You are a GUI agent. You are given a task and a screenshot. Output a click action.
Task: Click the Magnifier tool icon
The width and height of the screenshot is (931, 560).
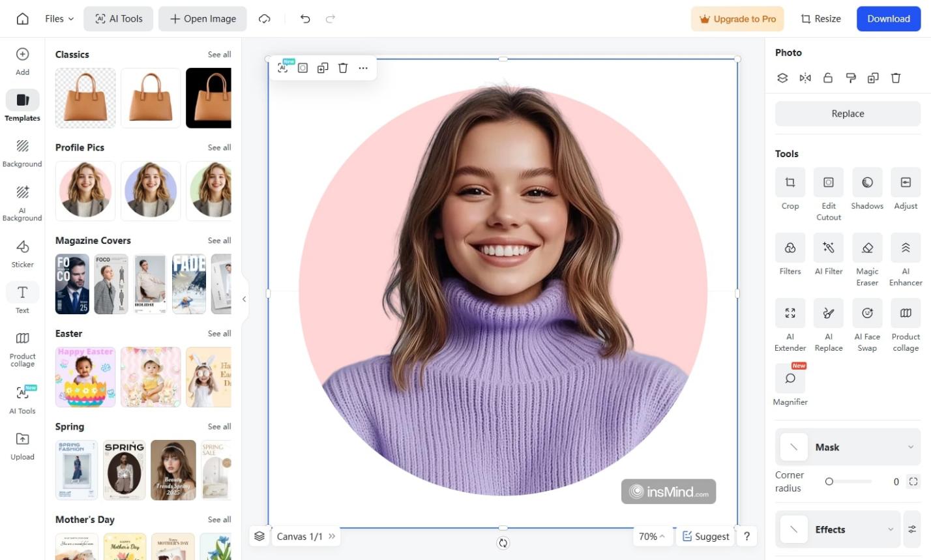(790, 379)
